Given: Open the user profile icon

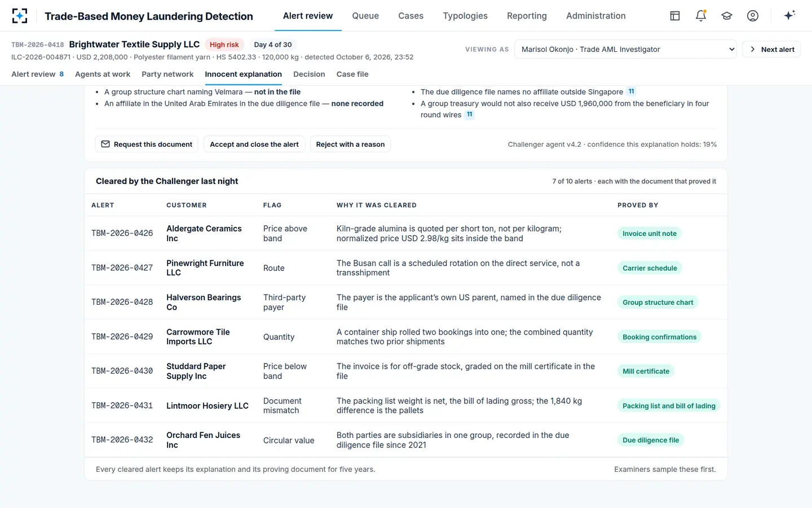Looking at the screenshot, I should 753,16.
